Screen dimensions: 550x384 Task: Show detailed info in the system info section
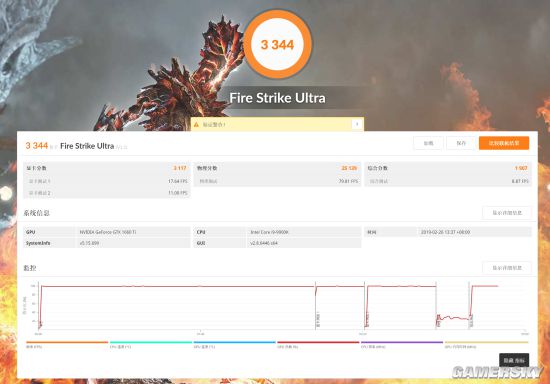click(x=507, y=213)
